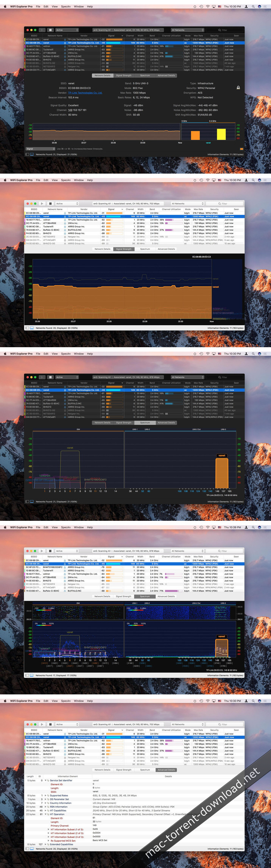The height and width of the screenshot is (868, 271).
Task: Open the Apple menu in the 10:39 PM menu bar
Action: click(5, 527)
